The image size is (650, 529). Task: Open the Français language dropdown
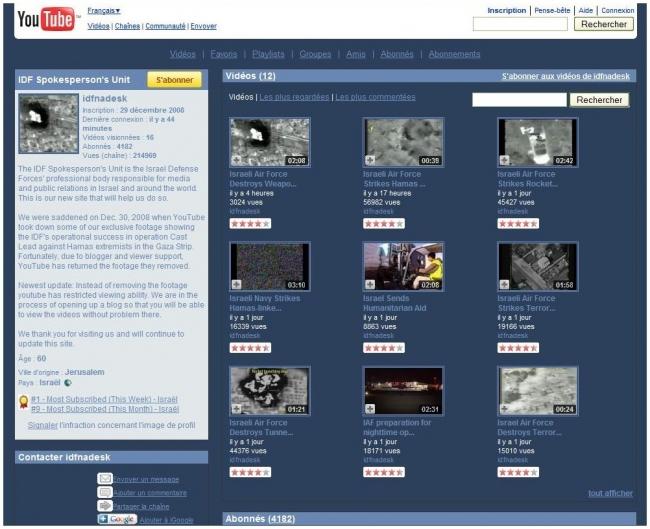tap(104, 10)
